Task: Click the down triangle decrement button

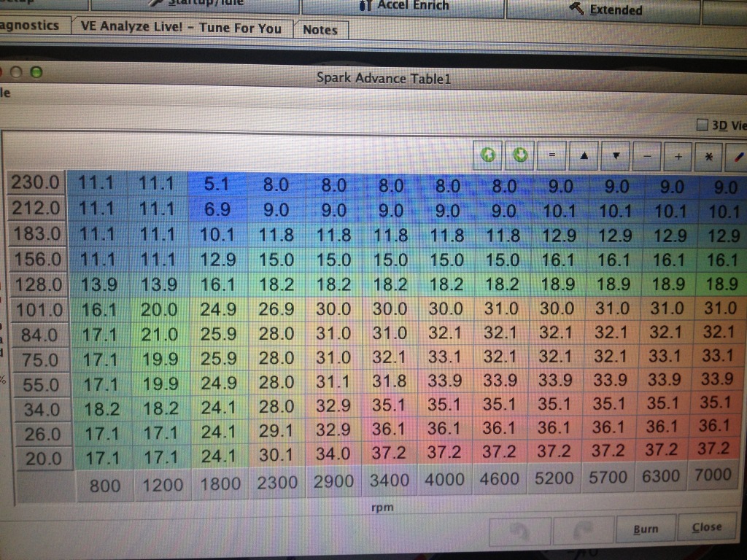Action: [x=616, y=156]
